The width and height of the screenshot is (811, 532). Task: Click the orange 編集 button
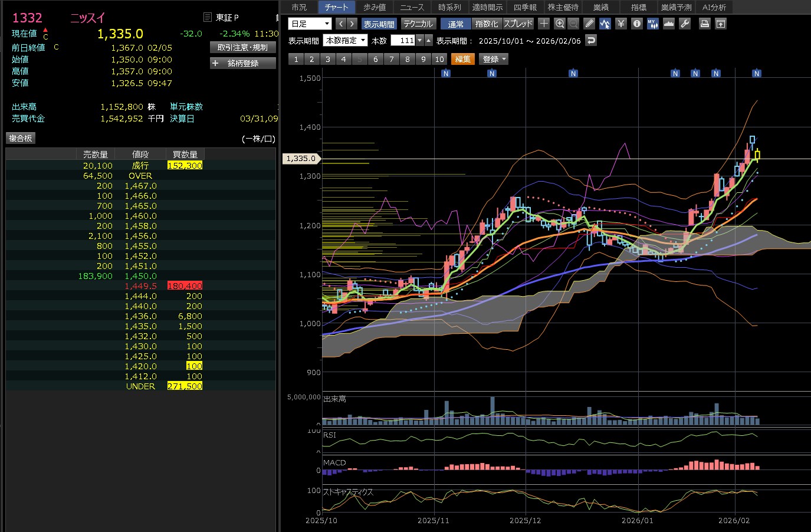tap(463, 59)
